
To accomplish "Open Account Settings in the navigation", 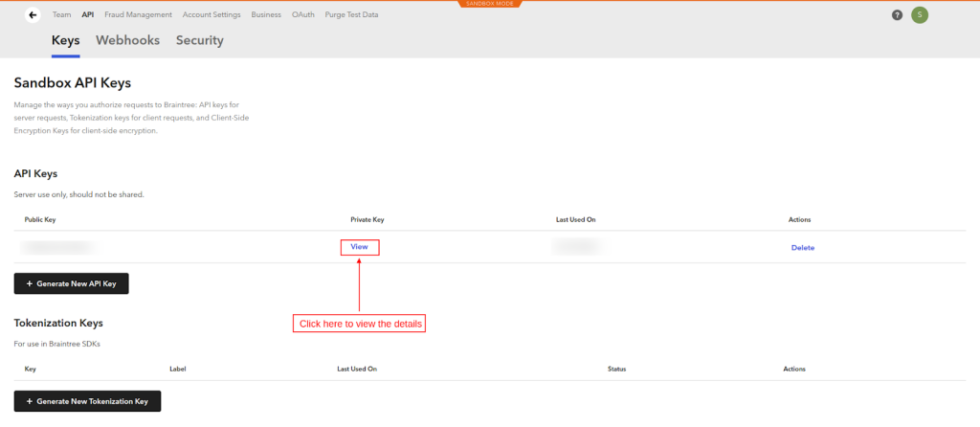I will (212, 15).
